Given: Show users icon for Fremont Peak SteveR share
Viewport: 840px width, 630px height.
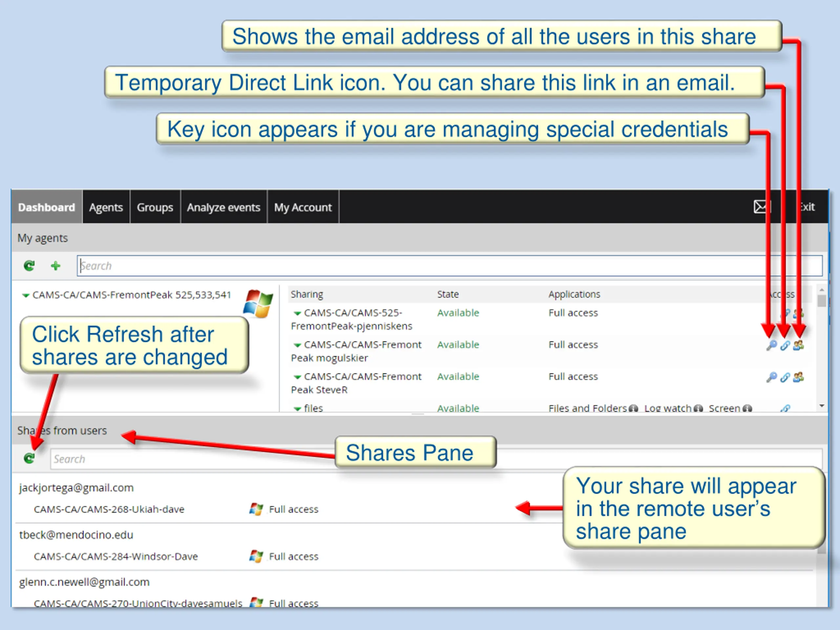Looking at the screenshot, I should (798, 377).
